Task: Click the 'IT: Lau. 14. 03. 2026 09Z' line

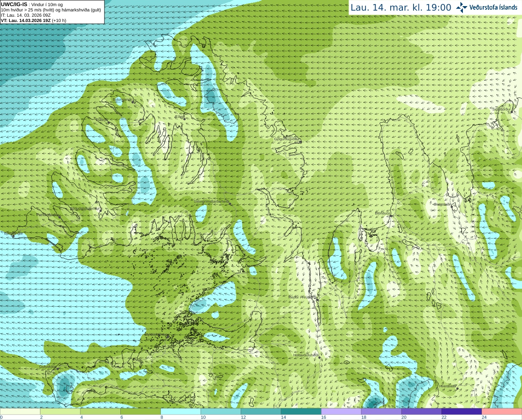Action: 26,15
